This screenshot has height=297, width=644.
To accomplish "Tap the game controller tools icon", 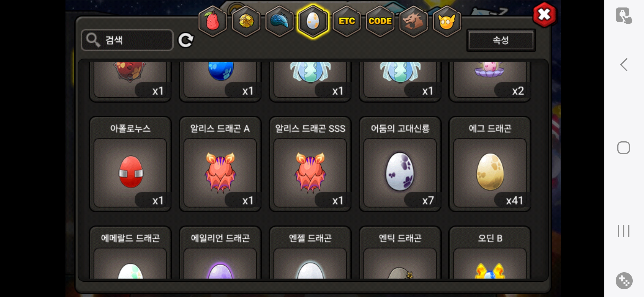I will pos(624,281).
